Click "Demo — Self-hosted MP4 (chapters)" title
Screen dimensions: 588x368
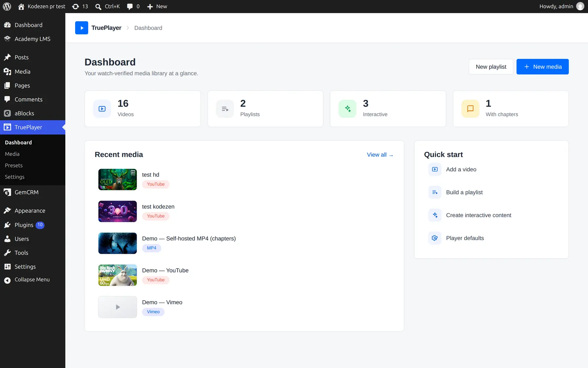[189, 238]
